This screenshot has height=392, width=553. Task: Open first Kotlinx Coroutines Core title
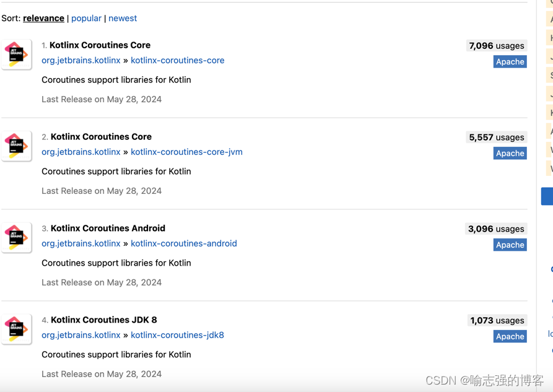point(100,45)
